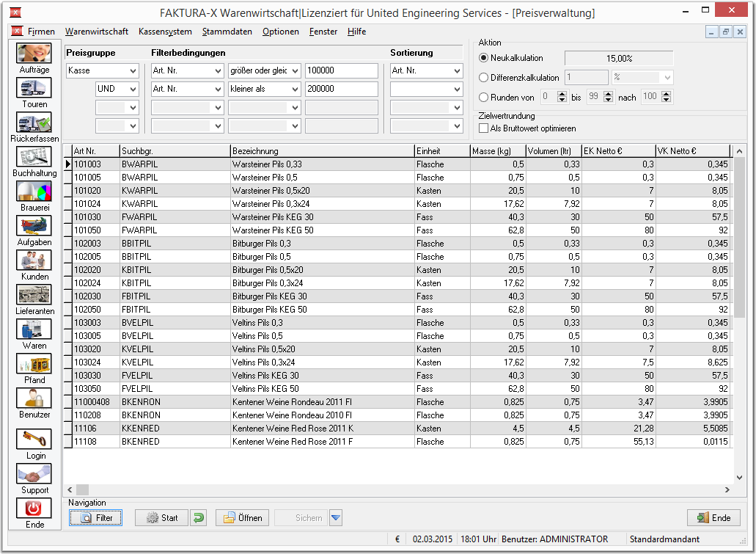Click the filter value field containing 200000

point(342,90)
